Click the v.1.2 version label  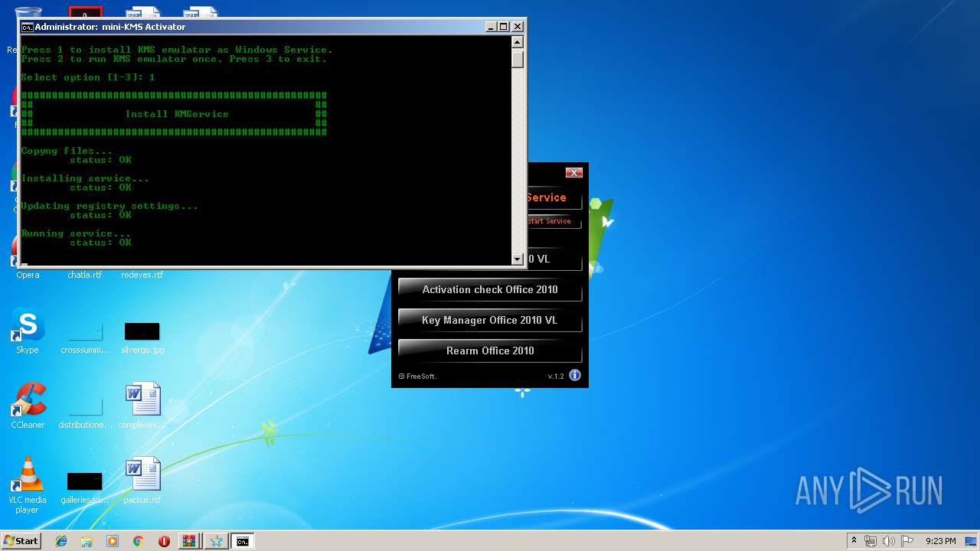point(556,377)
